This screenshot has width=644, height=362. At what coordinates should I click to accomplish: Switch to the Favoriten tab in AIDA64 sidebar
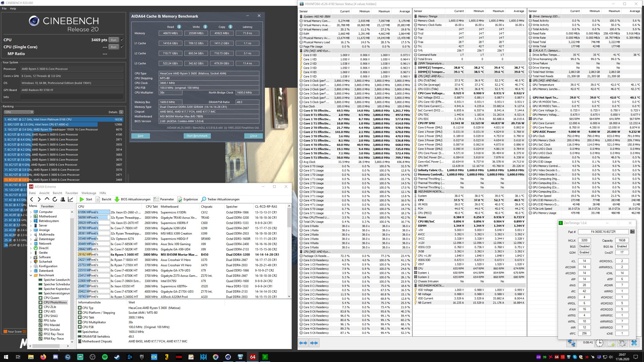47,206
